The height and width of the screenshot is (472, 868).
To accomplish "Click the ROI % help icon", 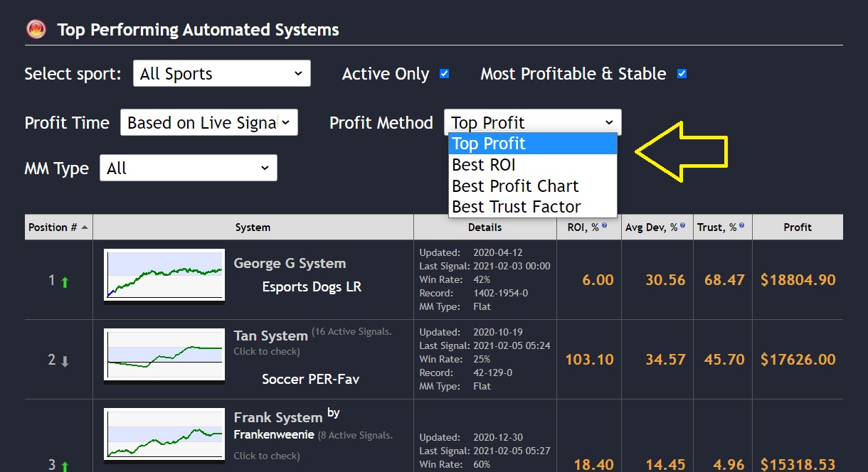I will point(605,225).
